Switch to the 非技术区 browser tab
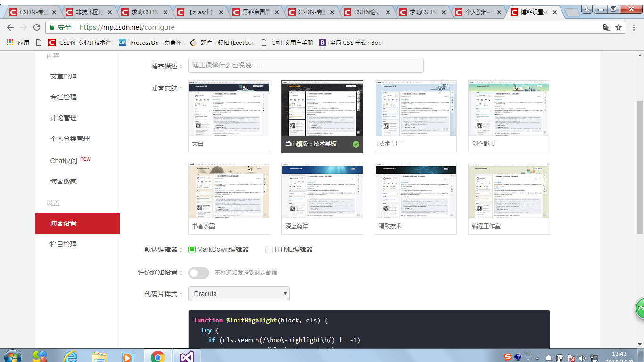 pos(88,13)
